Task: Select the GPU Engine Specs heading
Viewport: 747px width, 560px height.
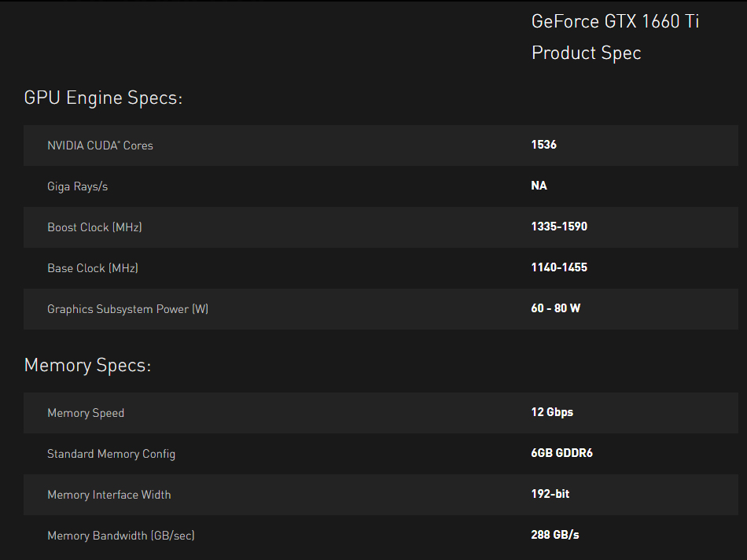Action: click(x=103, y=98)
